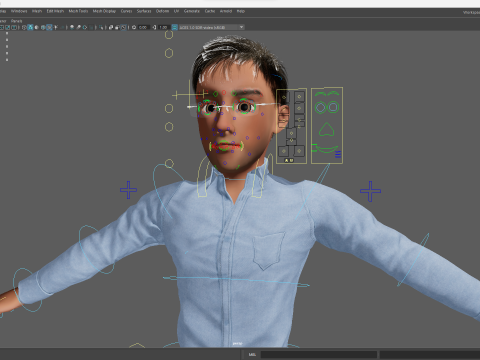
Task: Select the right green eyebrow control curve
Action: [333, 93]
